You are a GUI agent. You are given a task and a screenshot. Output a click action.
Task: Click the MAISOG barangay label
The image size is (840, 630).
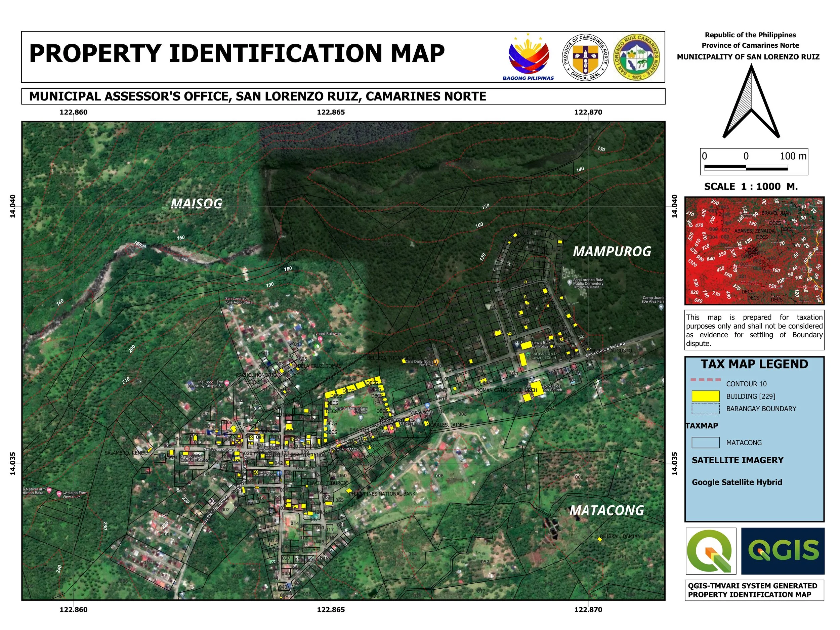tap(196, 204)
